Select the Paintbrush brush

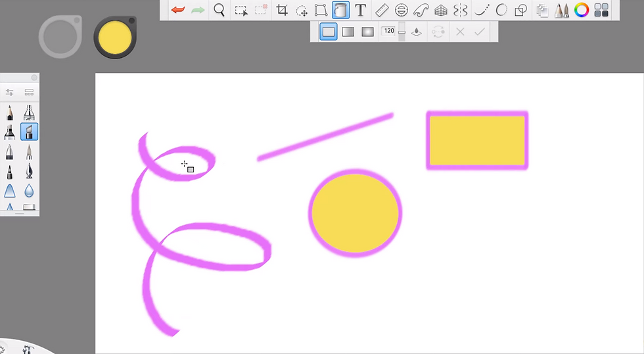point(29,152)
